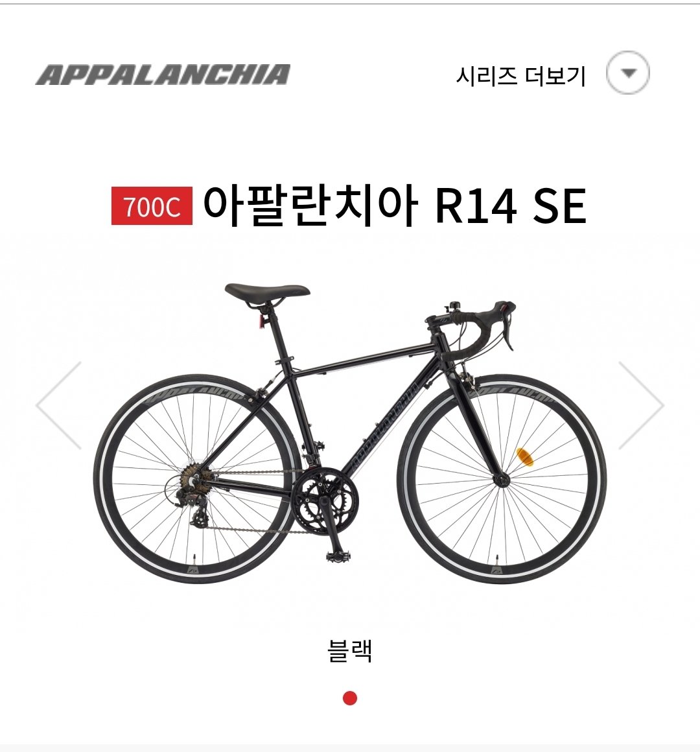Click the 블랙 color name label
This screenshot has width=700, height=752.
[350, 651]
